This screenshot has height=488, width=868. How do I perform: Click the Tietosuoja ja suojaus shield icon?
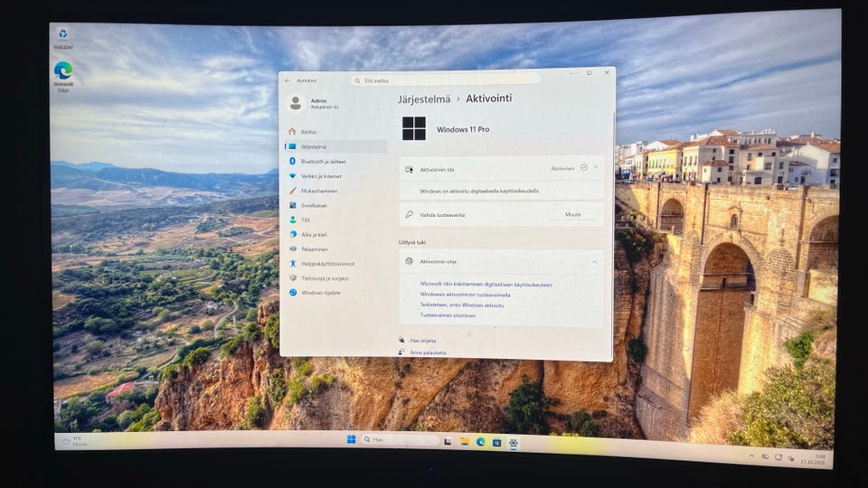(293, 278)
